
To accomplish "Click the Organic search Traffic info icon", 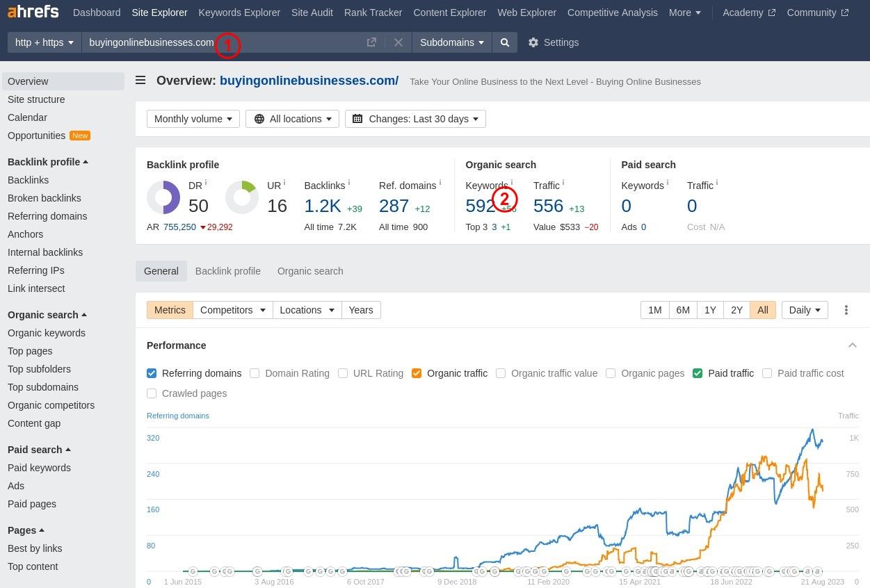I will pyautogui.click(x=563, y=183).
